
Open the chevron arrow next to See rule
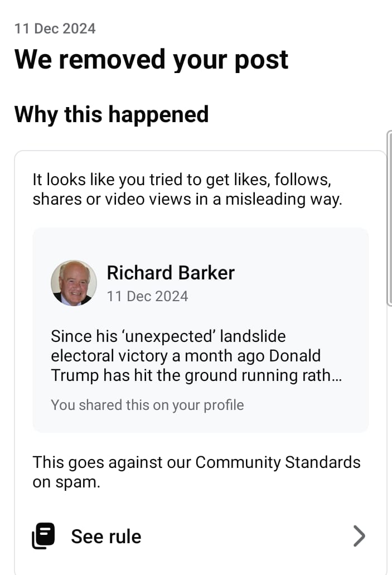360,537
